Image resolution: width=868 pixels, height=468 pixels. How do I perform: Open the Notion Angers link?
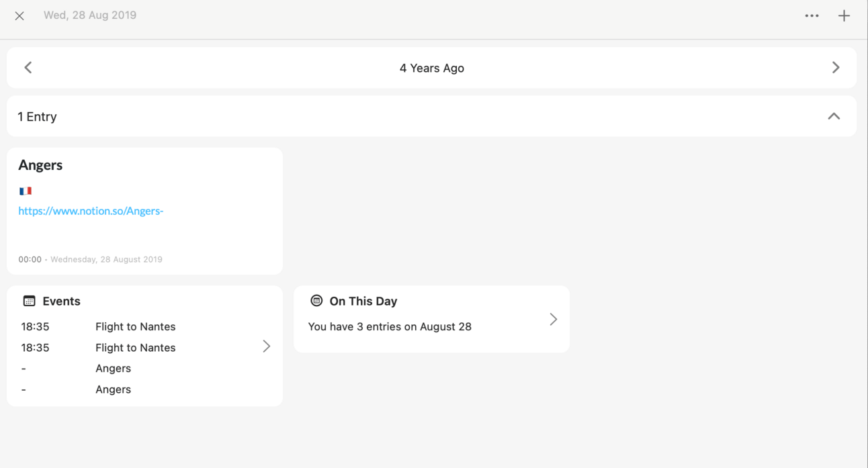(91, 211)
